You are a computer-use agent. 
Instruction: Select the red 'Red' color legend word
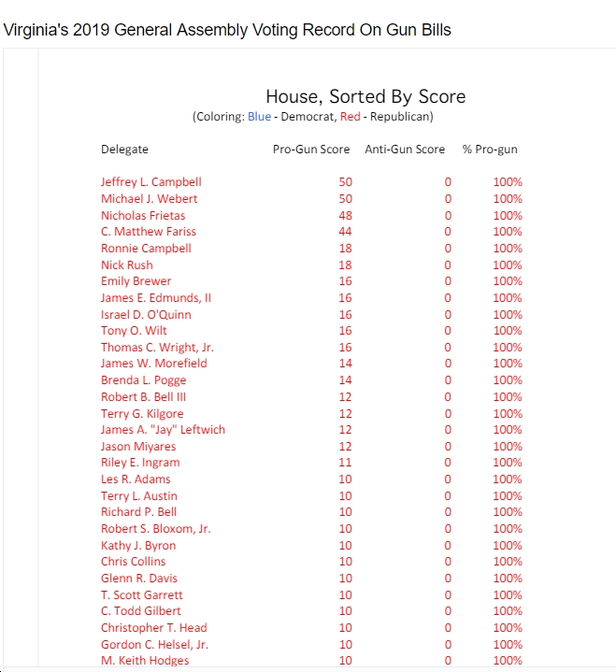coord(351,117)
